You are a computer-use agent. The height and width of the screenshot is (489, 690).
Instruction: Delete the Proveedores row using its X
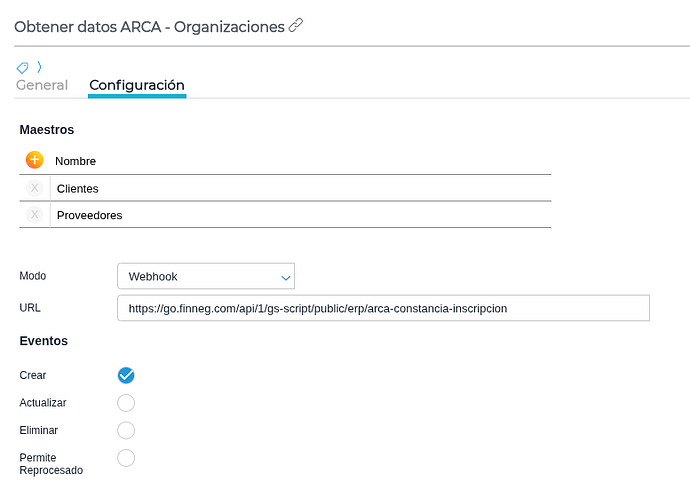pyautogui.click(x=35, y=215)
